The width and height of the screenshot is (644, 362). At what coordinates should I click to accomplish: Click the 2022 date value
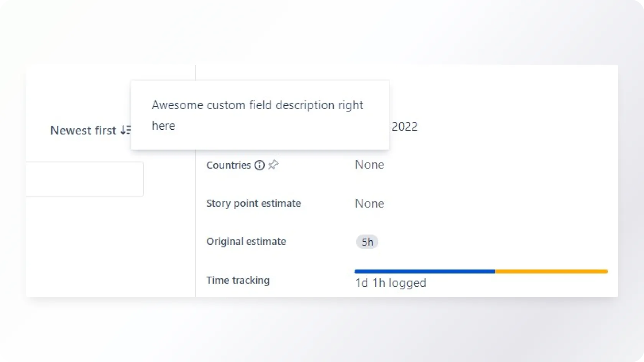(x=404, y=126)
